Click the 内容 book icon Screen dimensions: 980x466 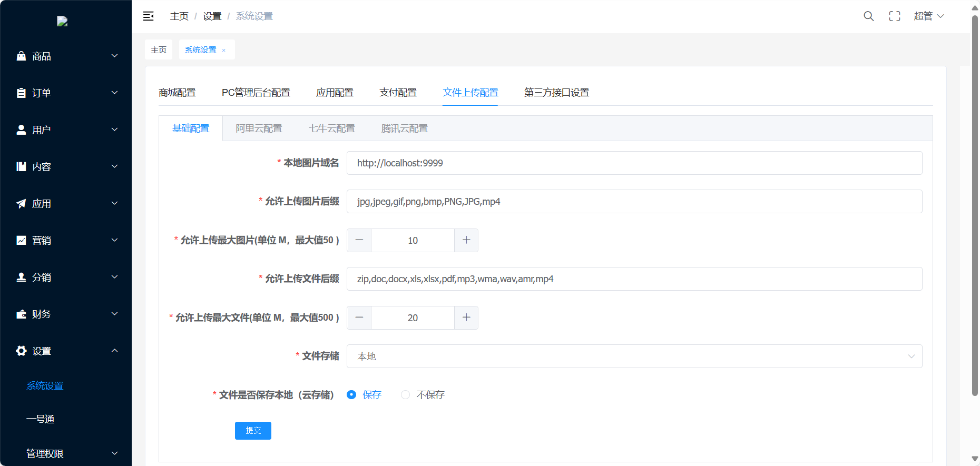(21, 166)
